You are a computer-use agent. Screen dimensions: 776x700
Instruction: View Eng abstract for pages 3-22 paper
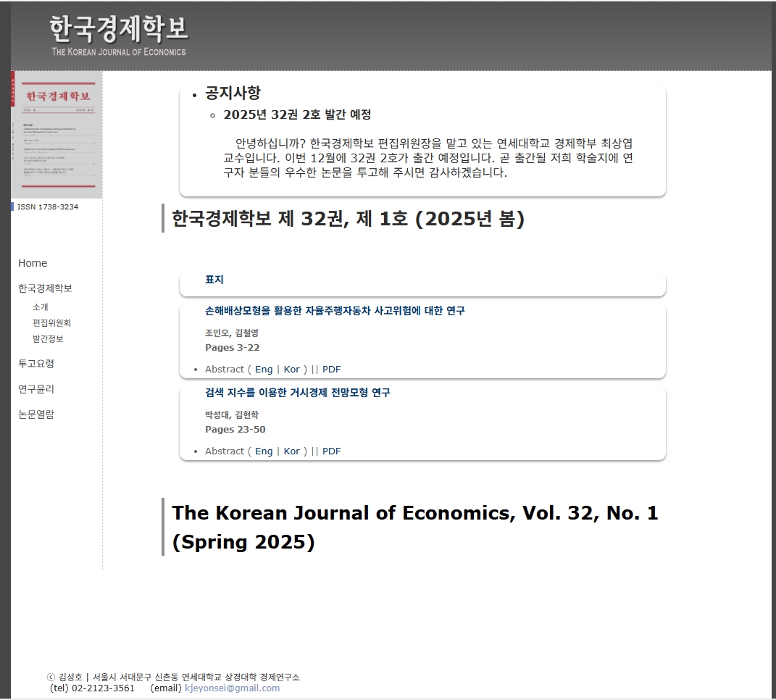click(x=264, y=370)
